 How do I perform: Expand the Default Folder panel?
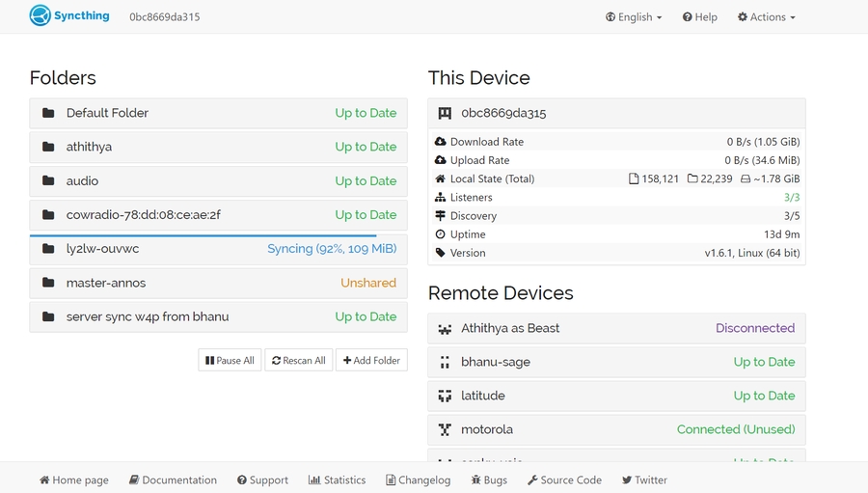218,113
